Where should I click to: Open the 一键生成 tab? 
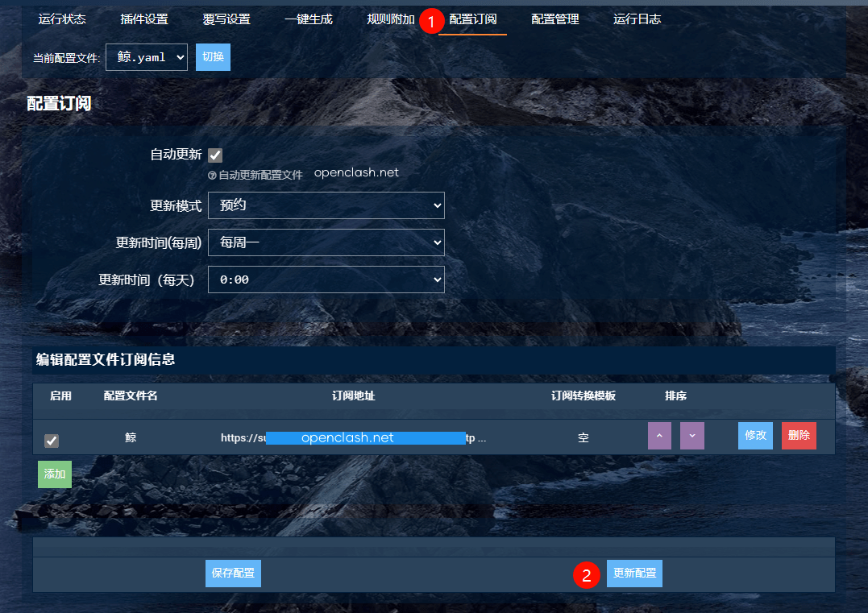coord(309,19)
